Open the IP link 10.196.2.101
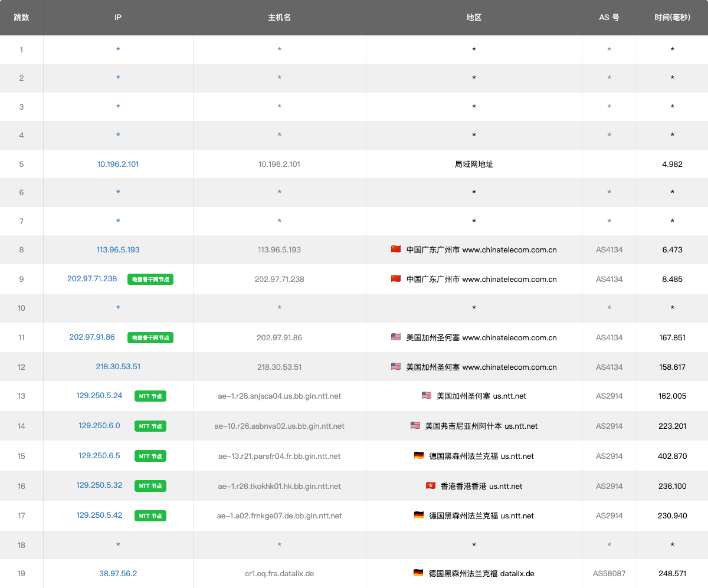Viewport: 708px width, 588px height. click(x=118, y=164)
